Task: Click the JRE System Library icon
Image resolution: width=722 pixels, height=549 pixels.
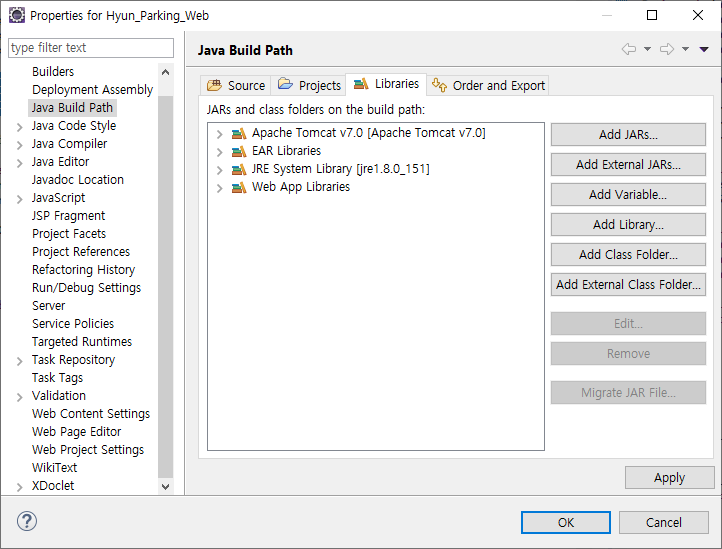Action: point(239,169)
